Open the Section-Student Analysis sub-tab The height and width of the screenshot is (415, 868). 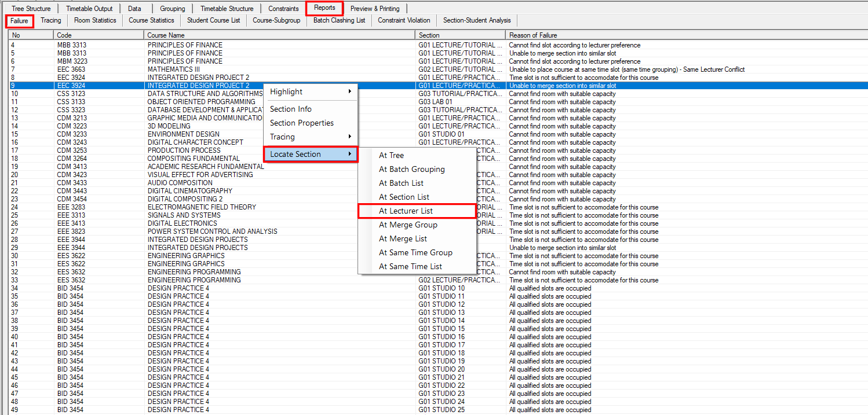[x=477, y=20]
